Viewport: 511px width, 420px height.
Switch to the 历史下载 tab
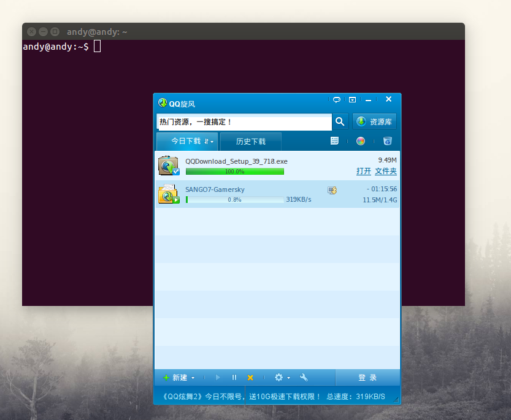tap(251, 142)
